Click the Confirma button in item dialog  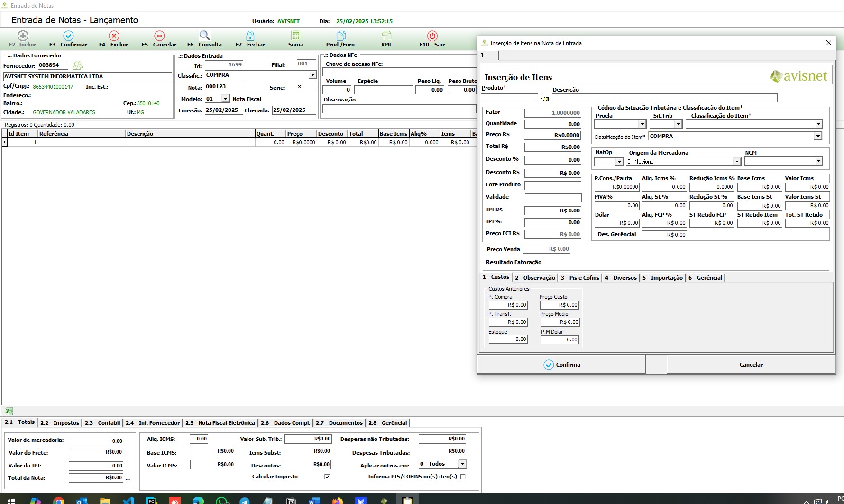point(561,365)
